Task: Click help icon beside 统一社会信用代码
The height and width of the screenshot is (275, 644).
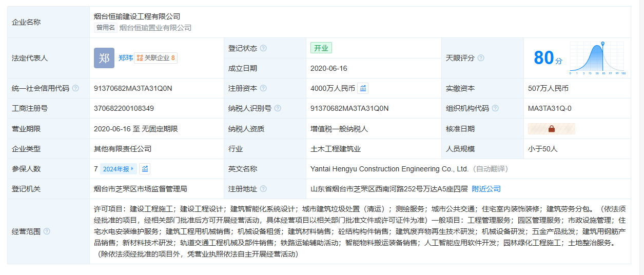Action: [x=75, y=88]
